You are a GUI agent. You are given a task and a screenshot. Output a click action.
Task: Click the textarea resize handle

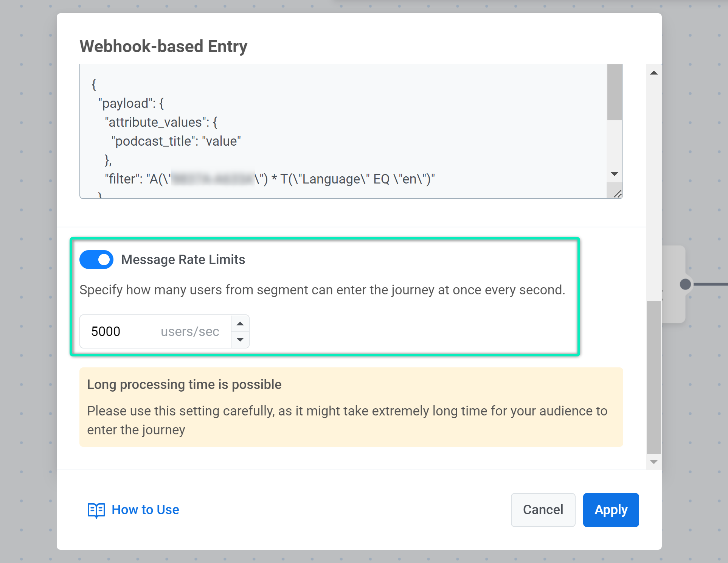pos(618,194)
